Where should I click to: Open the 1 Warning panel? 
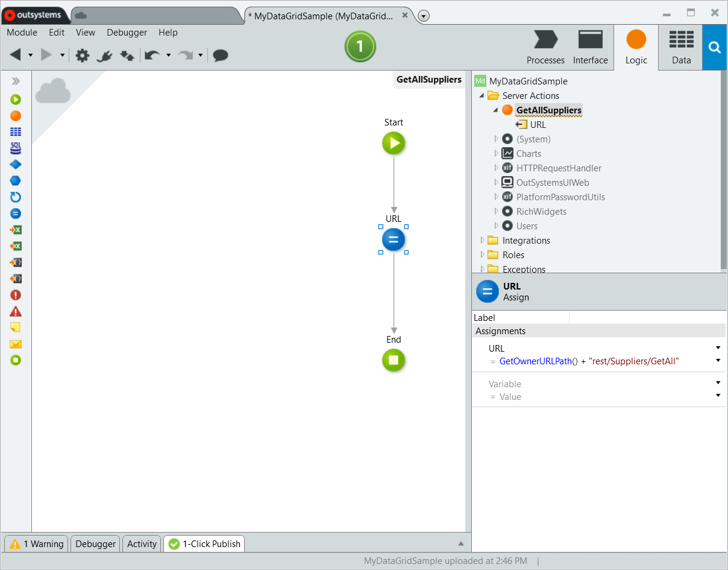coord(36,543)
